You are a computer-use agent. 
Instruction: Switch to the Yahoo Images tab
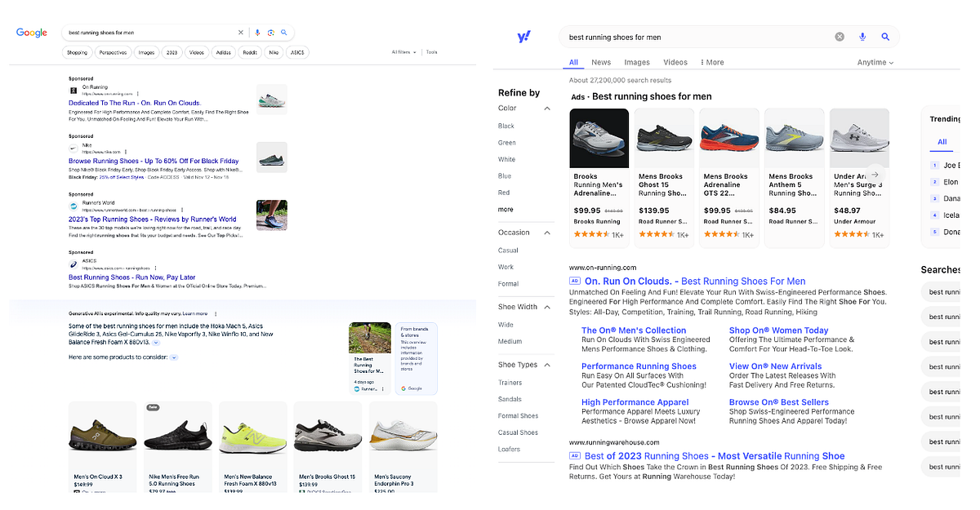tap(637, 62)
